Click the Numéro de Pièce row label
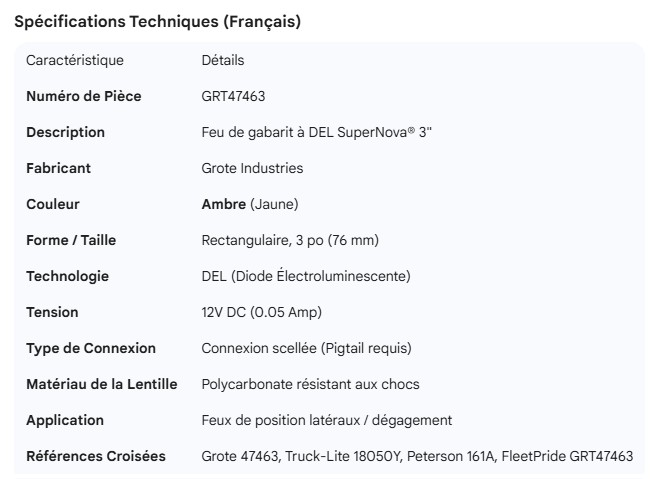The width and height of the screenshot is (651, 479). 84,96
